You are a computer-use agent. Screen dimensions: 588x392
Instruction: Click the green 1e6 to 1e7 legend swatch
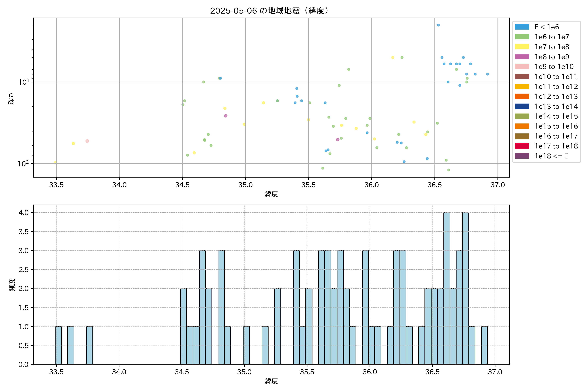click(x=522, y=37)
